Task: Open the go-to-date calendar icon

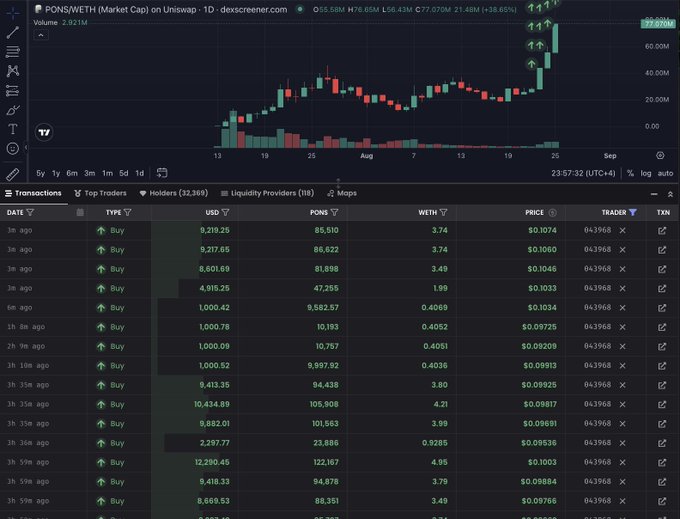Action: coord(162,173)
